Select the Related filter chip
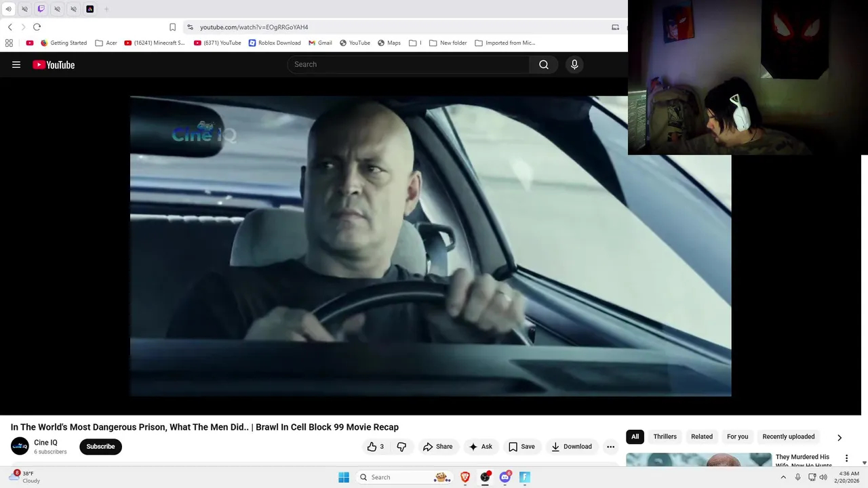The height and width of the screenshot is (488, 868). point(702,436)
